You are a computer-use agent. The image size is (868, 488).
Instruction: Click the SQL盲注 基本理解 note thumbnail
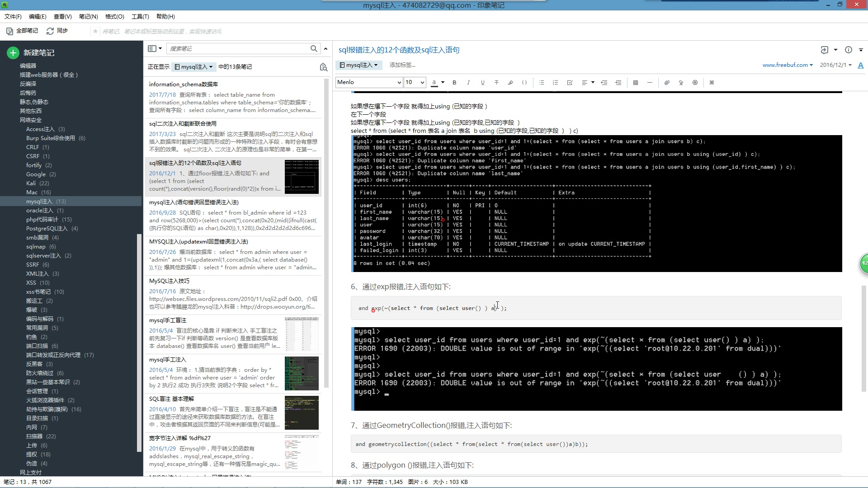[x=302, y=413]
